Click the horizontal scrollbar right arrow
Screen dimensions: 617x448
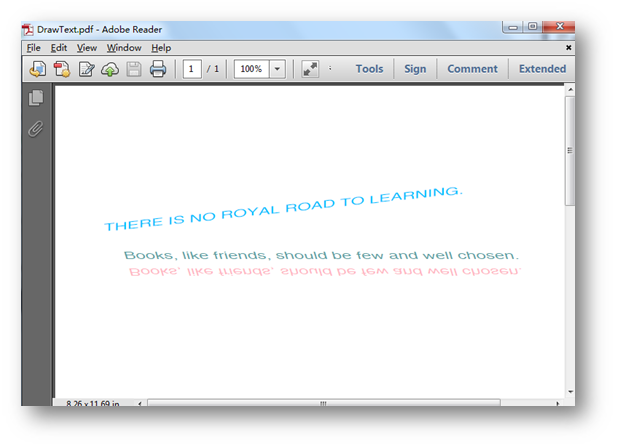point(557,403)
